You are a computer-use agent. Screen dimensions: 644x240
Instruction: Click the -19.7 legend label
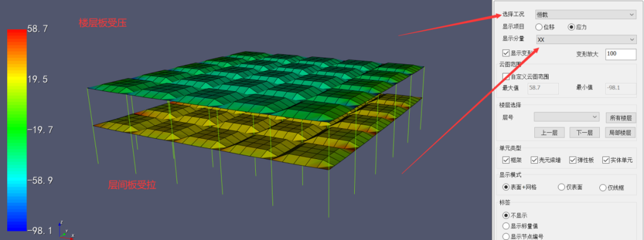click(x=40, y=130)
